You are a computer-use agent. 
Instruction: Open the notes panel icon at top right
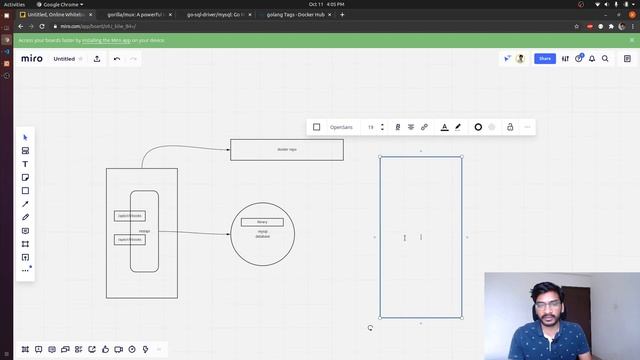pyautogui.click(x=627, y=59)
